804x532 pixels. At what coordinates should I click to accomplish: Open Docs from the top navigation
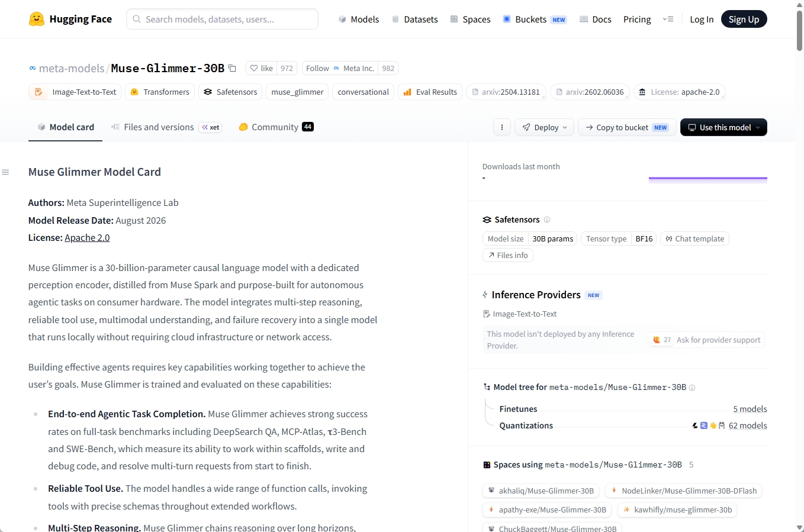(595, 20)
